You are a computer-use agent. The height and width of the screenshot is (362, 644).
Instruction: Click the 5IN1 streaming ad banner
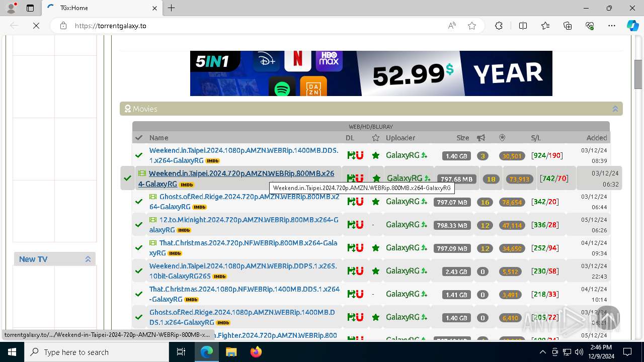[371, 73]
